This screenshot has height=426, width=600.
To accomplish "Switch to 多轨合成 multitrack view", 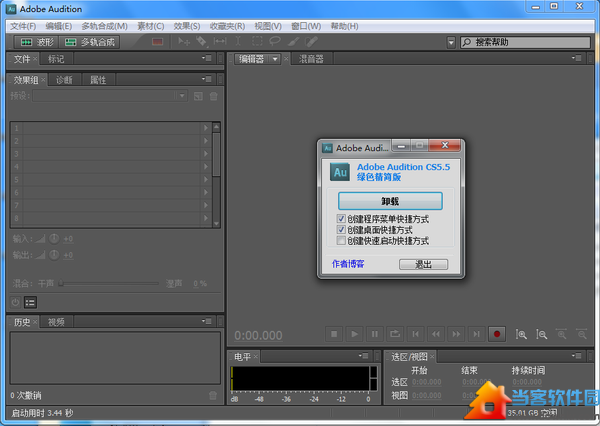I will point(89,42).
